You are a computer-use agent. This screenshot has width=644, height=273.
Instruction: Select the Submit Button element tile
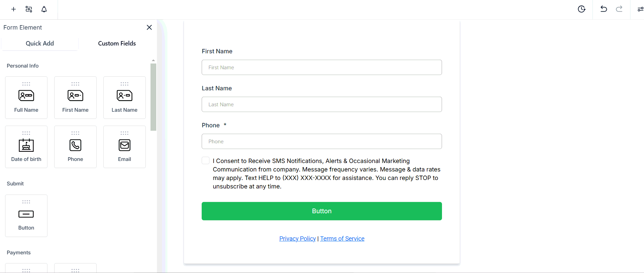point(26,216)
